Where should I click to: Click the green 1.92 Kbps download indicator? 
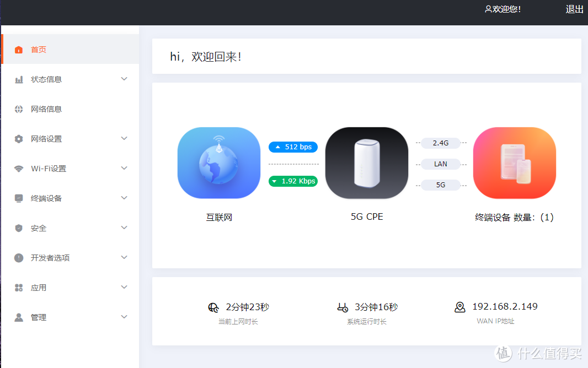pos(293,181)
